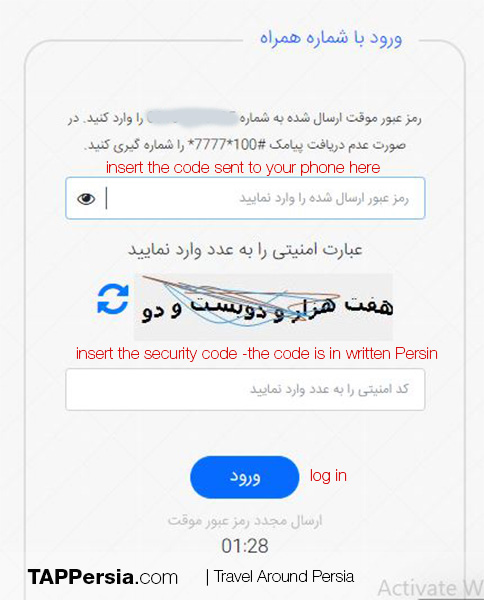Screen dimensions: 484x600
Task: Click the 'insert the code sent' red annotation
Action: click(243, 168)
